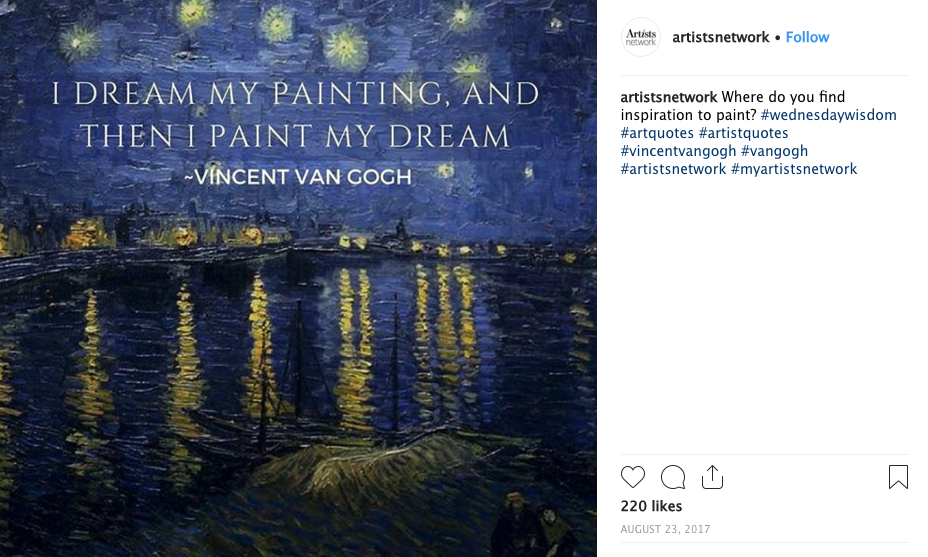This screenshot has height=557, width=928.
Task: Follow the artistsnetwork account
Action: [807, 37]
